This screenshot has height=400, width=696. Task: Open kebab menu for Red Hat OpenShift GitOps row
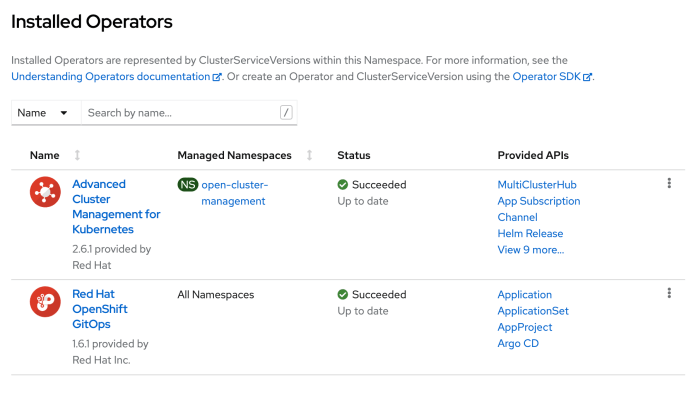[x=669, y=293]
